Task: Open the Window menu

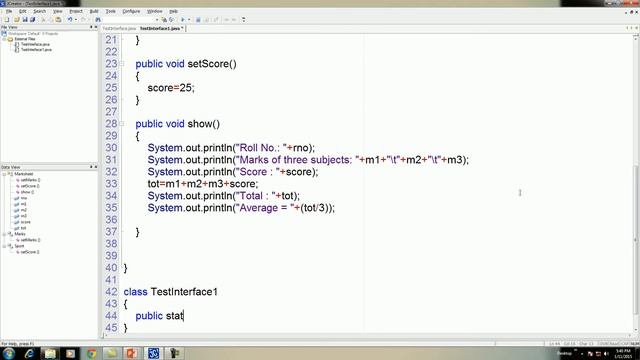Action: [155, 11]
